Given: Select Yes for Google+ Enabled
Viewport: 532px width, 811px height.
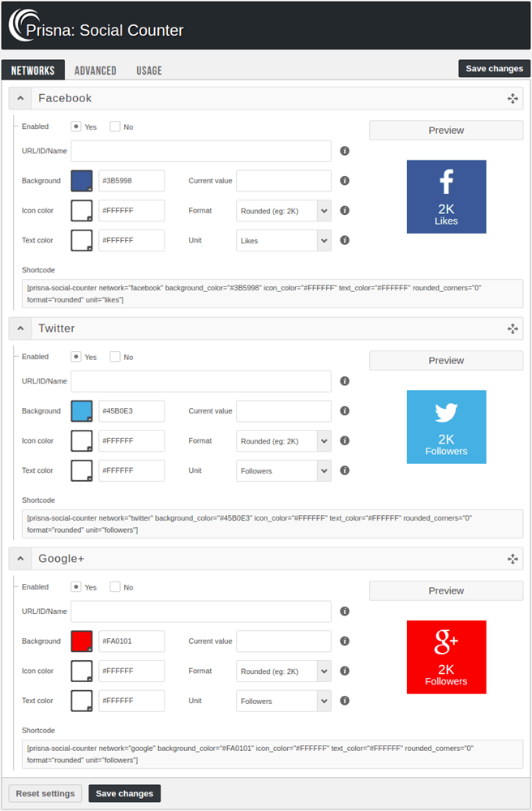Looking at the screenshot, I should pos(76,586).
